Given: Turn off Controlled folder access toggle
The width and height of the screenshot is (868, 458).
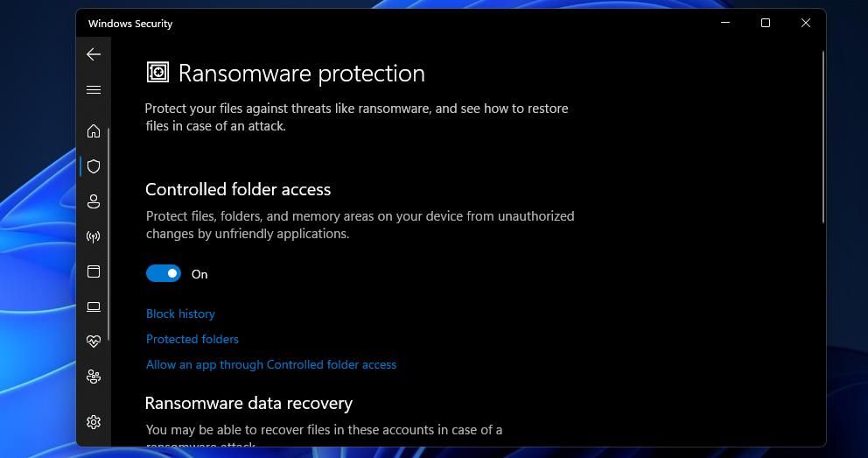Looking at the screenshot, I should pyautogui.click(x=164, y=274).
